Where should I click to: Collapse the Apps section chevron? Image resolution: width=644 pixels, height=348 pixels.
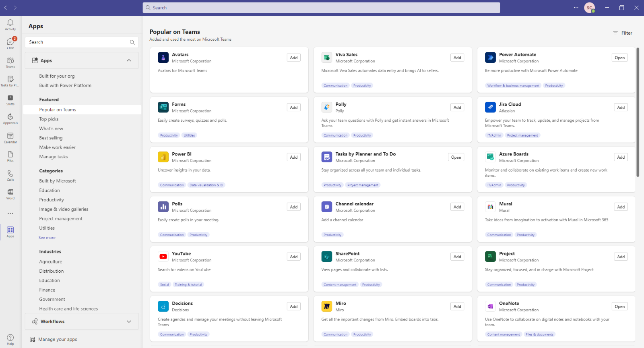(x=129, y=60)
